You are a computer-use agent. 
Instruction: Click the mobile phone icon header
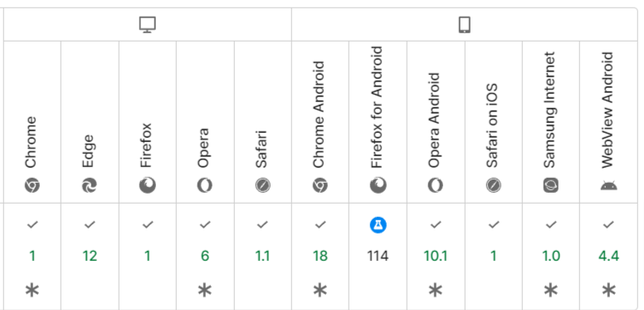coord(464,25)
